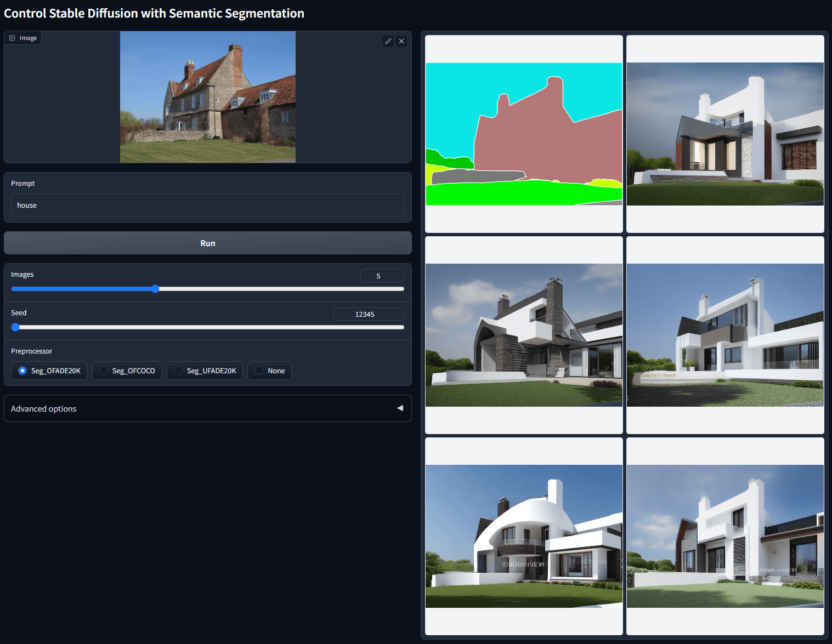Click the picture icon next to Image label

12,37
